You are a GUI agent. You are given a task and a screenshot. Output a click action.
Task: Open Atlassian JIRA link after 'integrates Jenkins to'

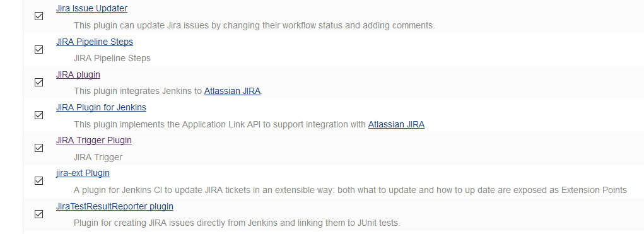click(x=232, y=91)
